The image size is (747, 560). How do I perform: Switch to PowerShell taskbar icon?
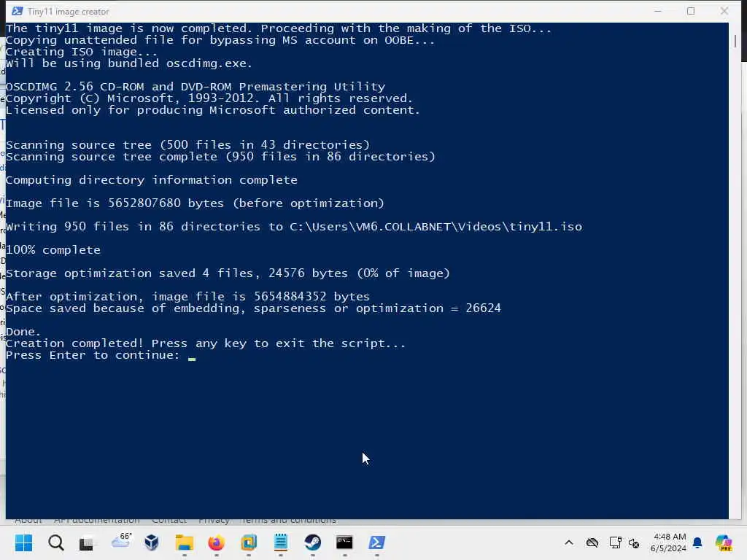coord(377,542)
